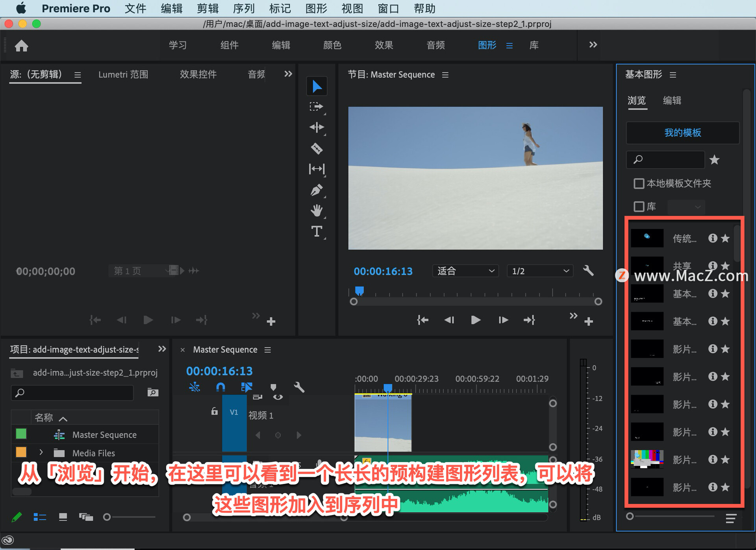Open Source Monitor button editor plus

[271, 321]
